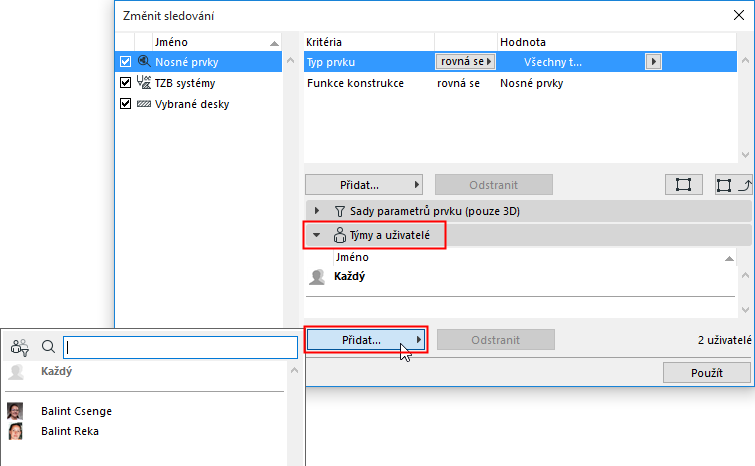Collapse the Týmy a uživatelé panel
The image size is (755, 466).
[x=316, y=235]
